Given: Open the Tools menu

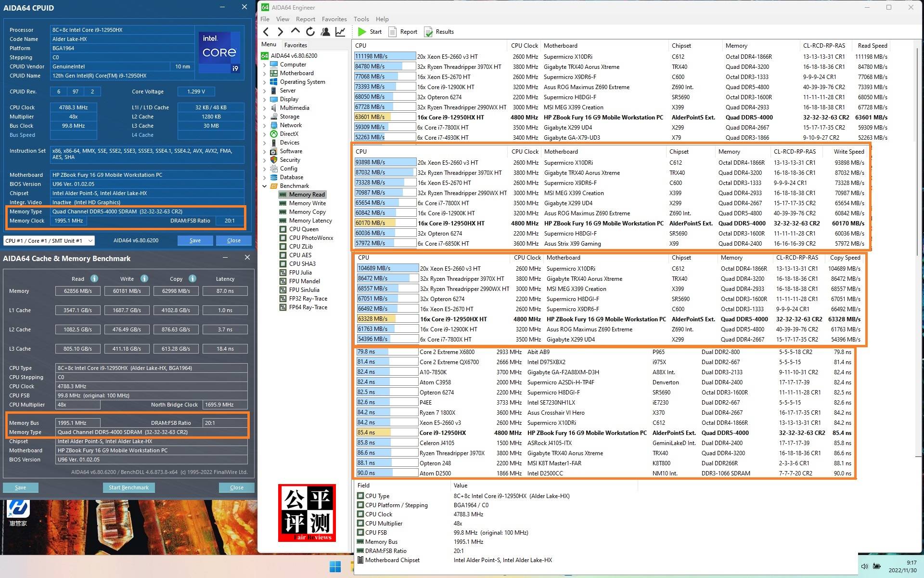Looking at the screenshot, I should click(361, 19).
